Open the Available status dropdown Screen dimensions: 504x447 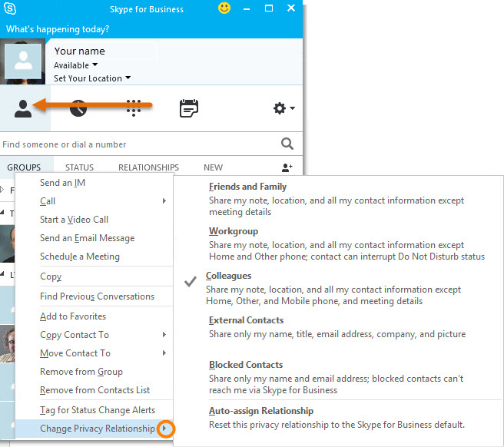(75, 65)
